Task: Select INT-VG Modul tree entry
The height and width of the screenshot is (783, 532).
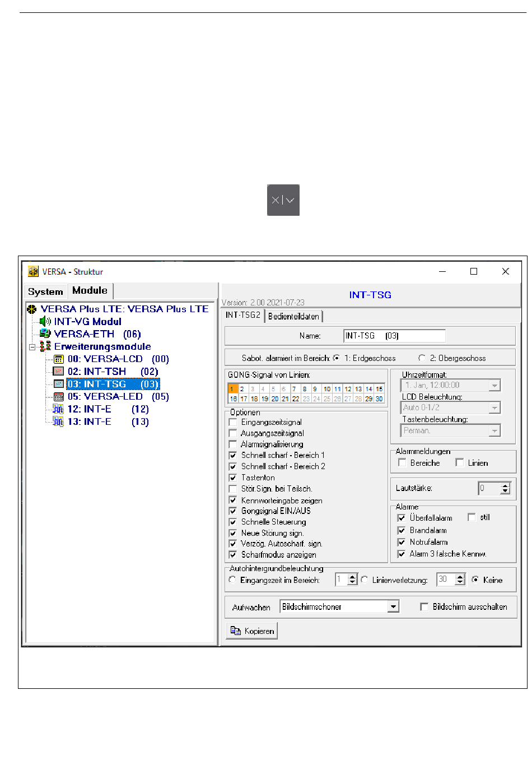Action: (x=87, y=322)
